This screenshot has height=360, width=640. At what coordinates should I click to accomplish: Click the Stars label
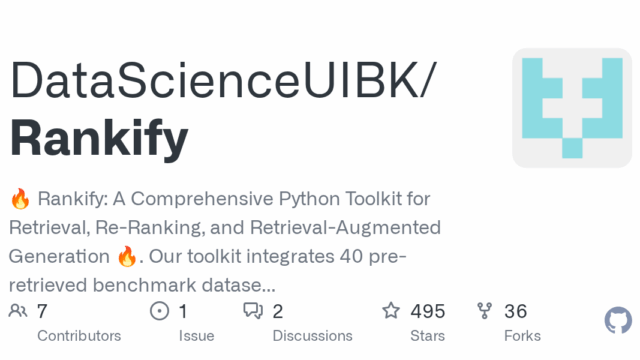tap(427, 336)
